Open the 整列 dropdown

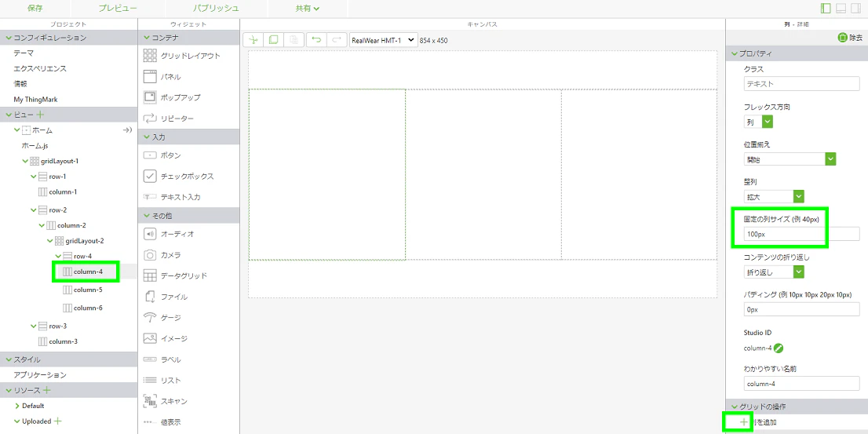coord(798,196)
